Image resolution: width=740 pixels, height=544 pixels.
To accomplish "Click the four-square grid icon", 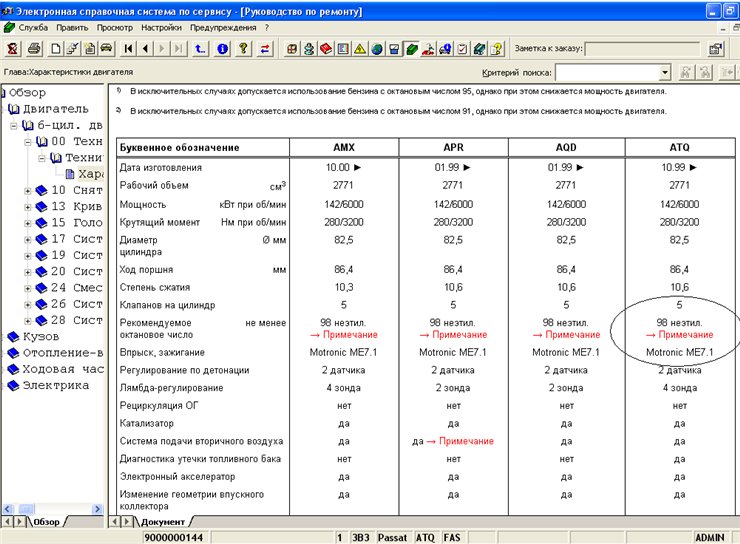I will click(292, 49).
